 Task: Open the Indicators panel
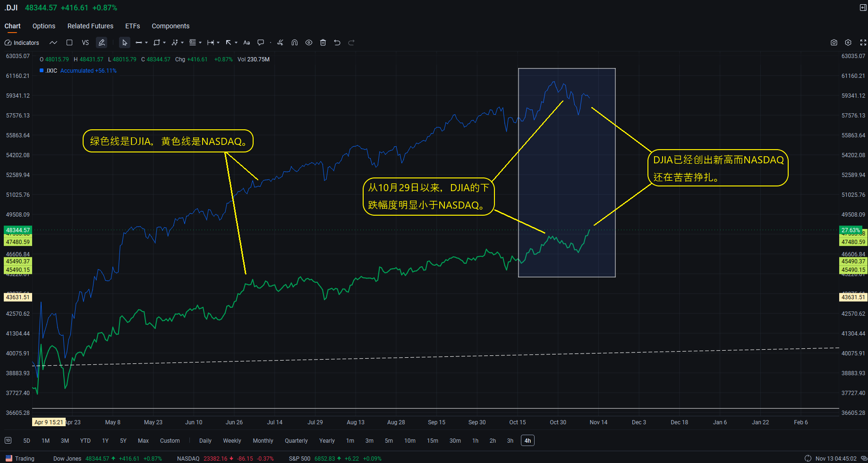pyautogui.click(x=22, y=42)
